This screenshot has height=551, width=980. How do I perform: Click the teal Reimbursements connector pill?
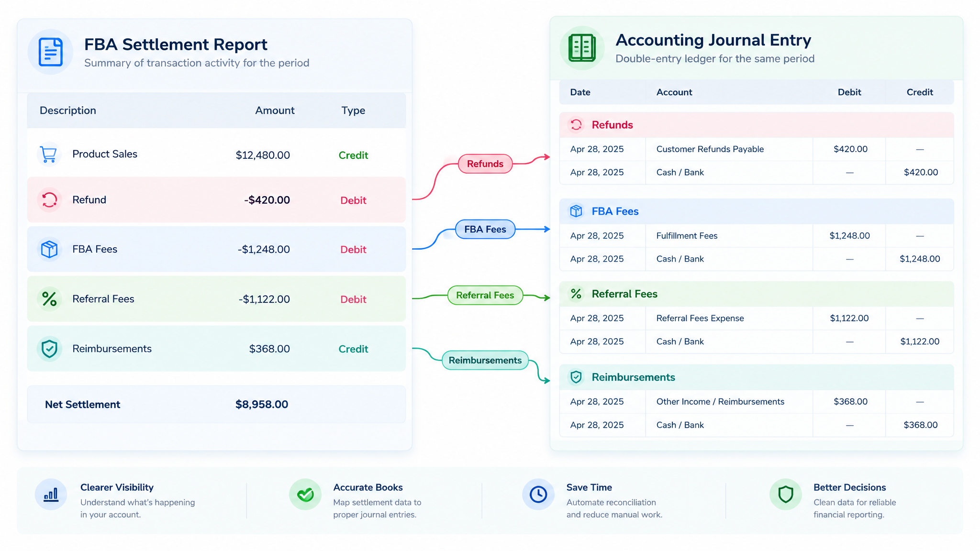coord(485,360)
